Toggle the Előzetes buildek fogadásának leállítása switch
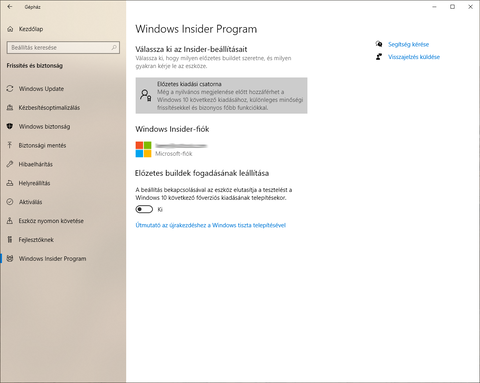The height and width of the screenshot is (383, 480). [144, 209]
